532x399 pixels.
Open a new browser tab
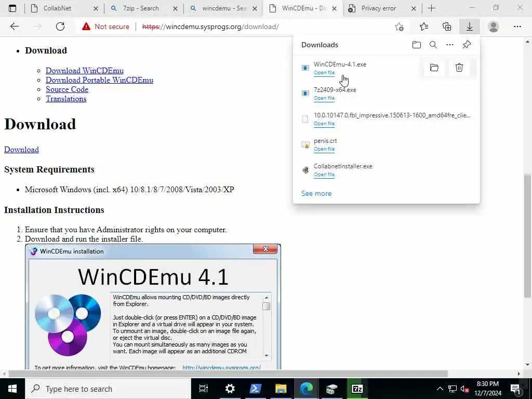point(432,8)
